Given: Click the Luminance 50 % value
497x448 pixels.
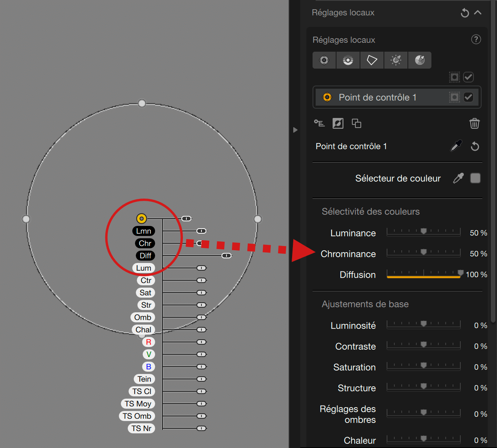Looking at the screenshot, I should [478, 233].
